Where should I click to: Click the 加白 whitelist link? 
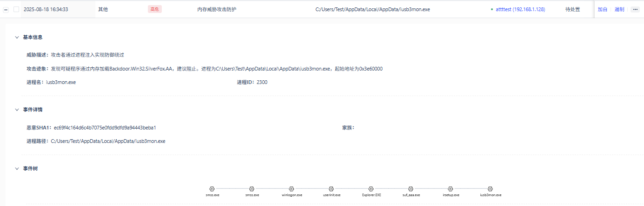pos(602,9)
